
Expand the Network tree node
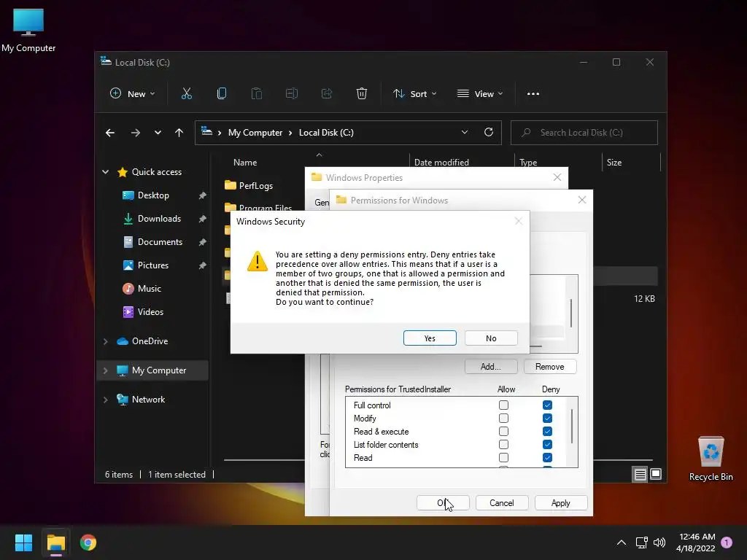coord(105,400)
